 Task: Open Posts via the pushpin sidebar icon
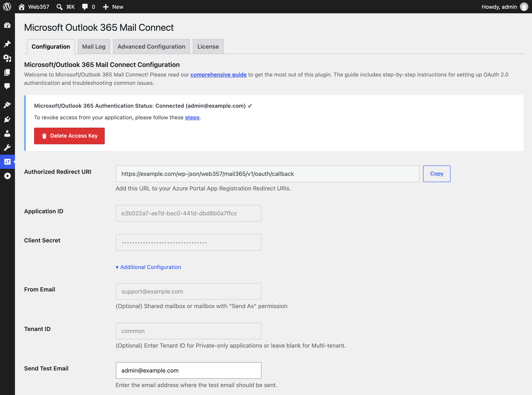click(x=7, y=44)
